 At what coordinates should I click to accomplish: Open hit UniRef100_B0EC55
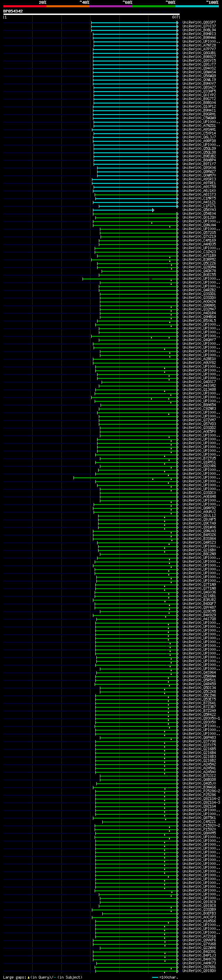199,275
